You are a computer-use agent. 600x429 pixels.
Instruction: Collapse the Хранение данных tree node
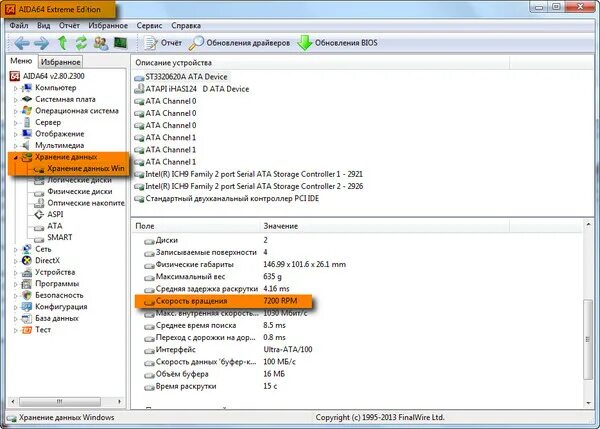point(16,157)
